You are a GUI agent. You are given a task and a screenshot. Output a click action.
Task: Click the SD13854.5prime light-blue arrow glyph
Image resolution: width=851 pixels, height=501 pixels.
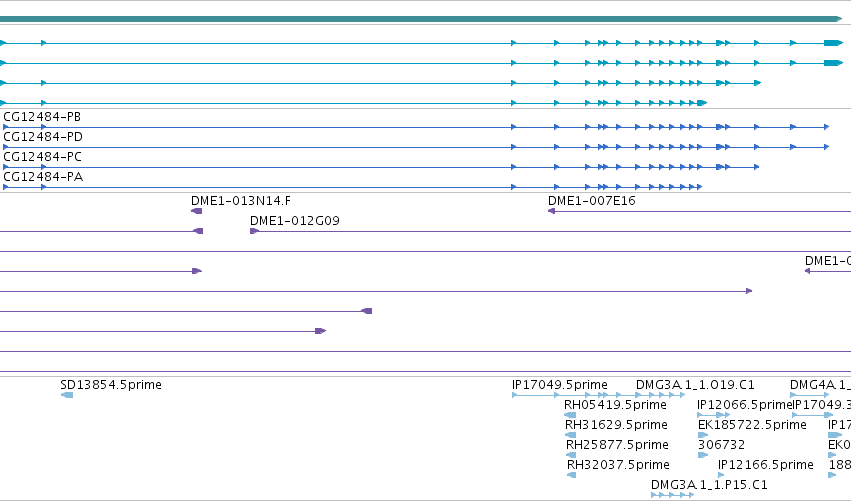[67, 395]
